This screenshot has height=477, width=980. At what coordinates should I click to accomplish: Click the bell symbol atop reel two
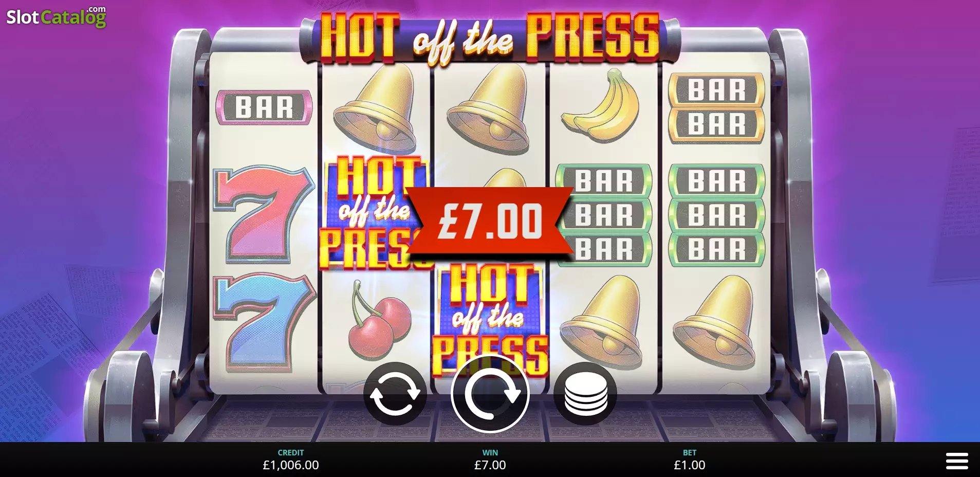click(x=375, y=111)
